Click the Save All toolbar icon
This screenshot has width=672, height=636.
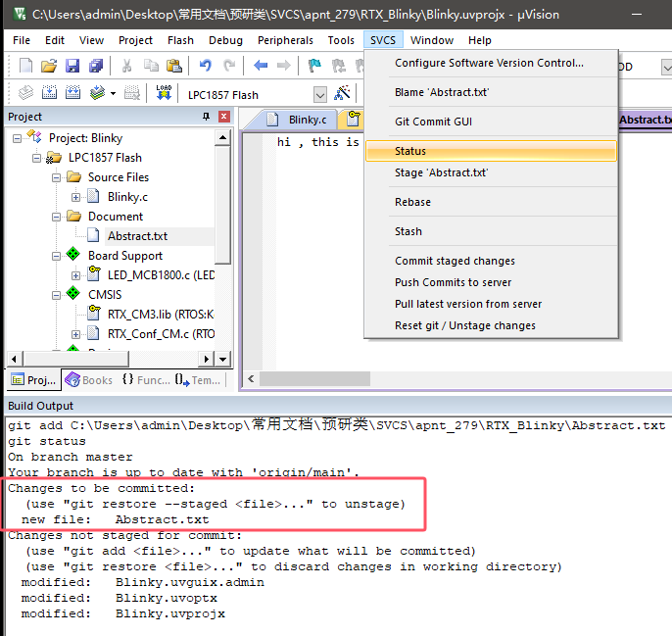click(x=96, y=66)
